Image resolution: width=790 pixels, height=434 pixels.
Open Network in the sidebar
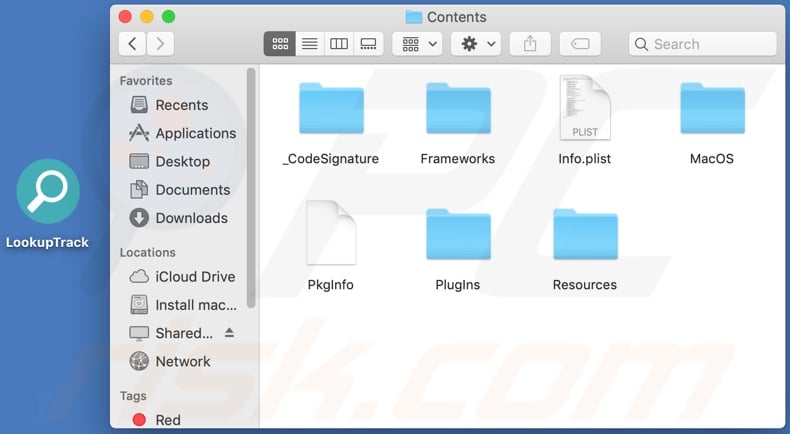pyautogui.click(x=170, y=361)
